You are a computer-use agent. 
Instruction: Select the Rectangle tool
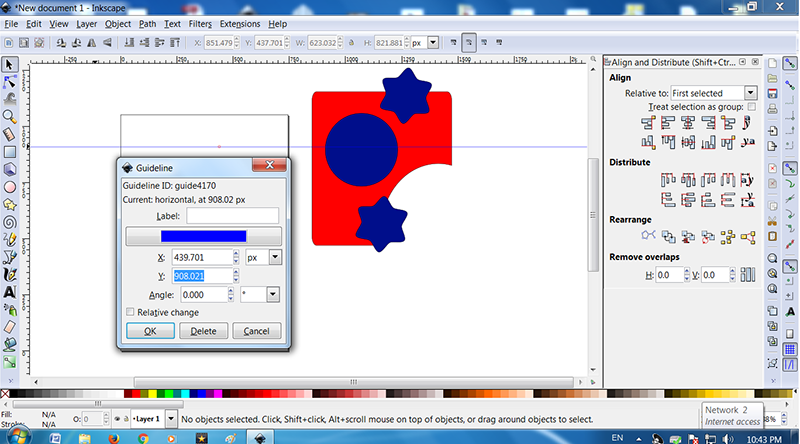[10, 152]
